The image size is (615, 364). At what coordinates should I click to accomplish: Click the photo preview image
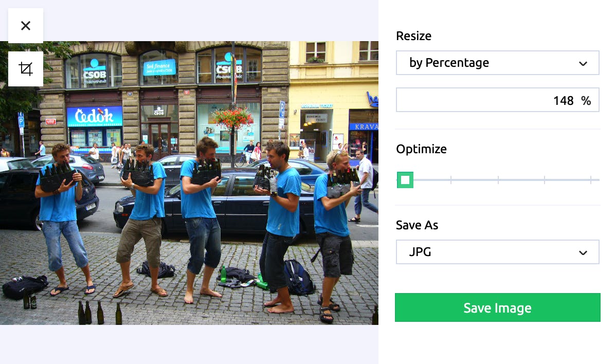(189, 183)
